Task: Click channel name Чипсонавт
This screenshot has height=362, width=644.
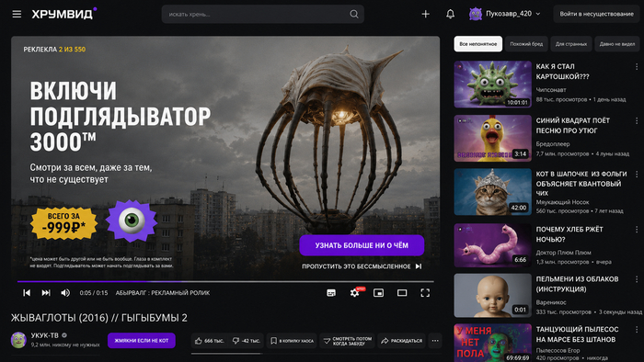Action: pyautogui.click(x=551, y=90)
